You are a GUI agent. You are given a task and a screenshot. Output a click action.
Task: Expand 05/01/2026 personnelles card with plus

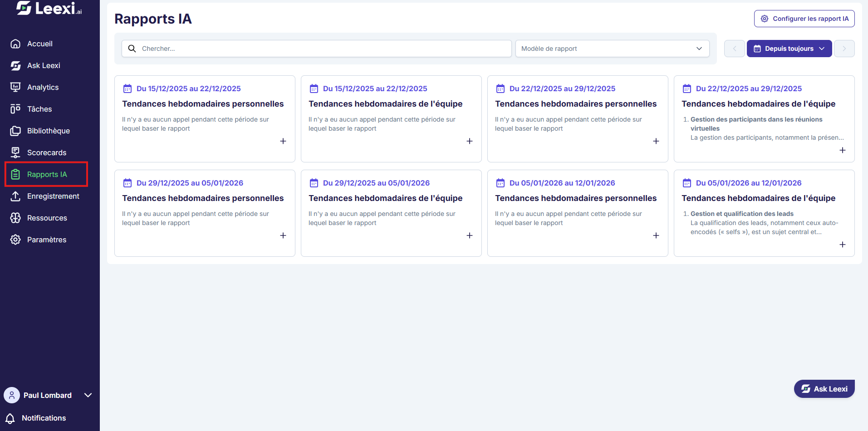[x=656, y=235]
